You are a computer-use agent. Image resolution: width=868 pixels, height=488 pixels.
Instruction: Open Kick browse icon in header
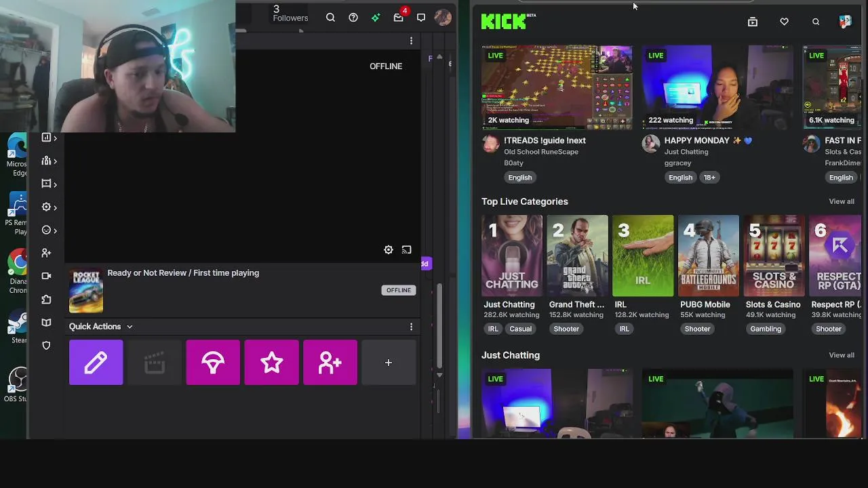point(753,22)
